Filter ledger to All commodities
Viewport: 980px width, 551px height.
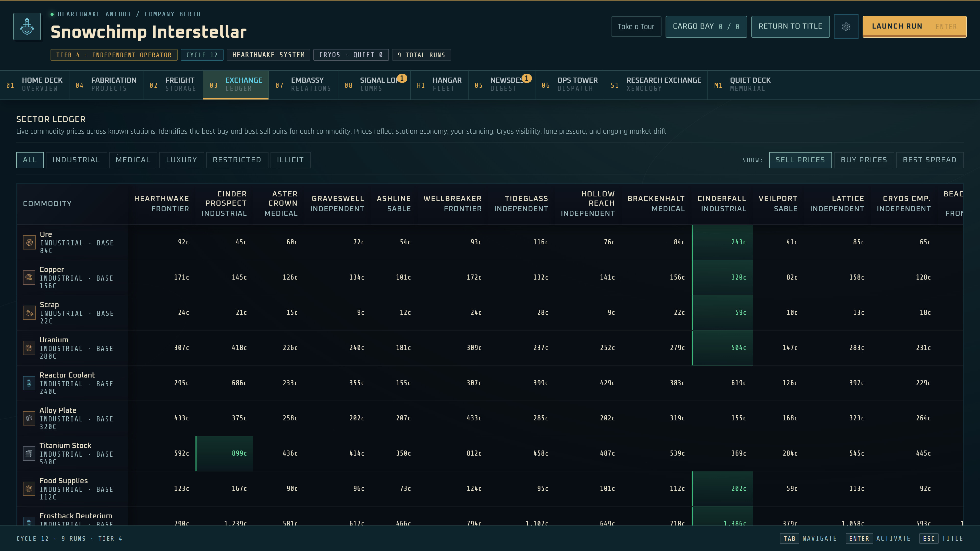(x=30, y=160)
